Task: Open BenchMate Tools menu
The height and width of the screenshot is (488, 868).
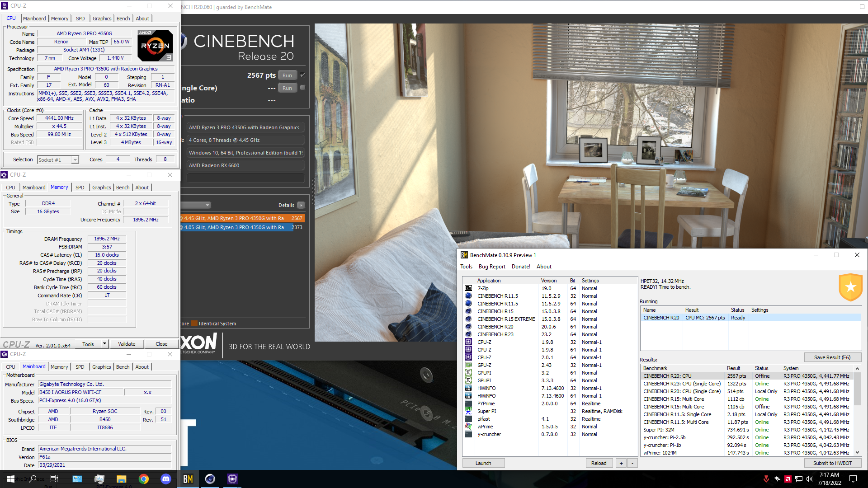Action: click(466, 267)
